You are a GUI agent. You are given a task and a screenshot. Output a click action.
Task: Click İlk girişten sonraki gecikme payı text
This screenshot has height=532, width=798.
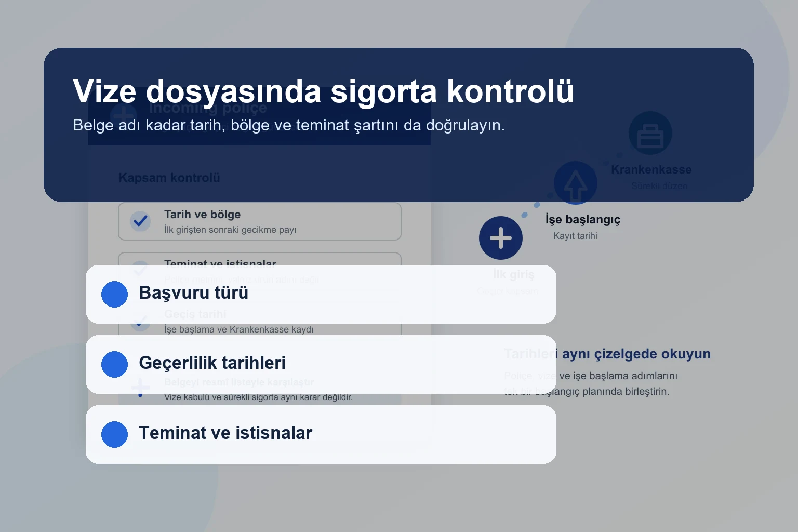pyautogui.click(x=230, y=230)
